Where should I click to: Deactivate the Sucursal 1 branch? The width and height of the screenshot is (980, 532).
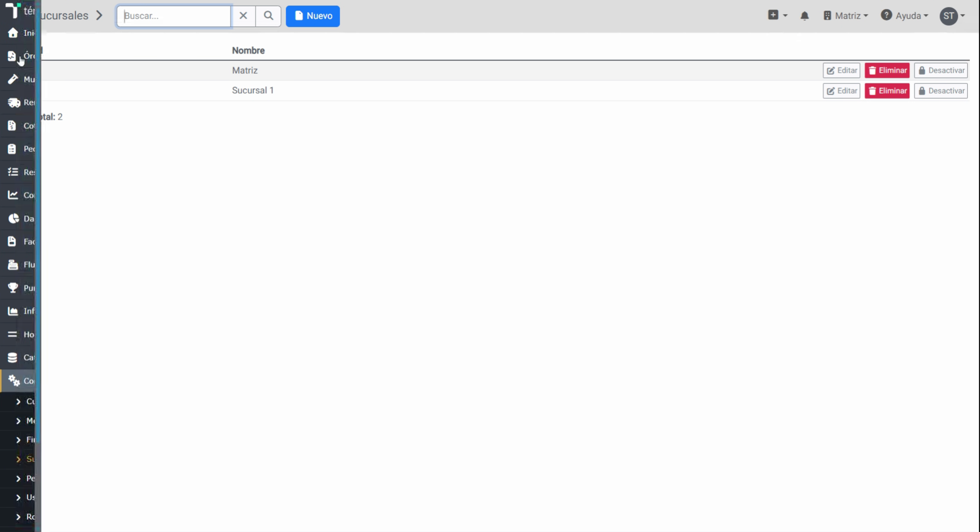[x=941, y=91]
